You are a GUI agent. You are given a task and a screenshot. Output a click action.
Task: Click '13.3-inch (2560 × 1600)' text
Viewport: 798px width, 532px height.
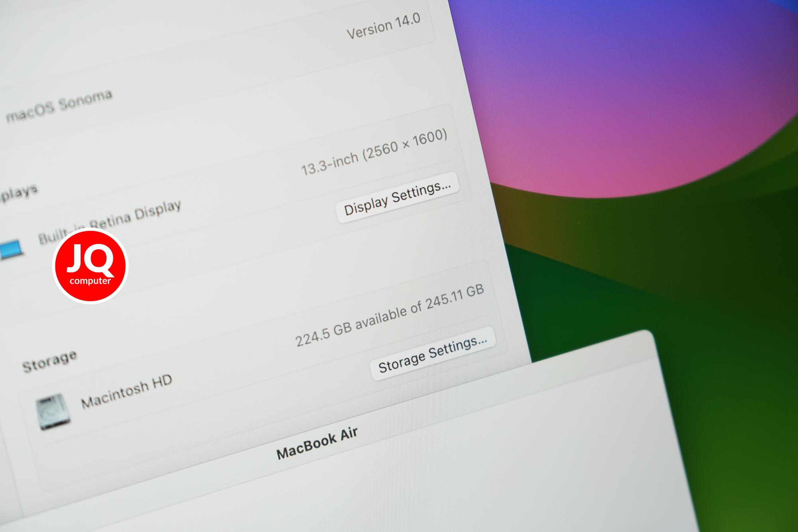point(374,152)
